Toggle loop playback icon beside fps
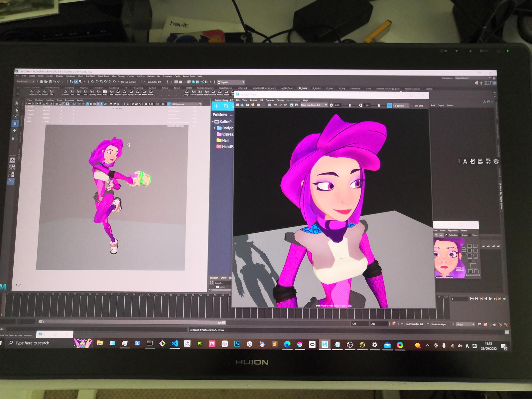This screenshot has height=399, width=532. 479,324
